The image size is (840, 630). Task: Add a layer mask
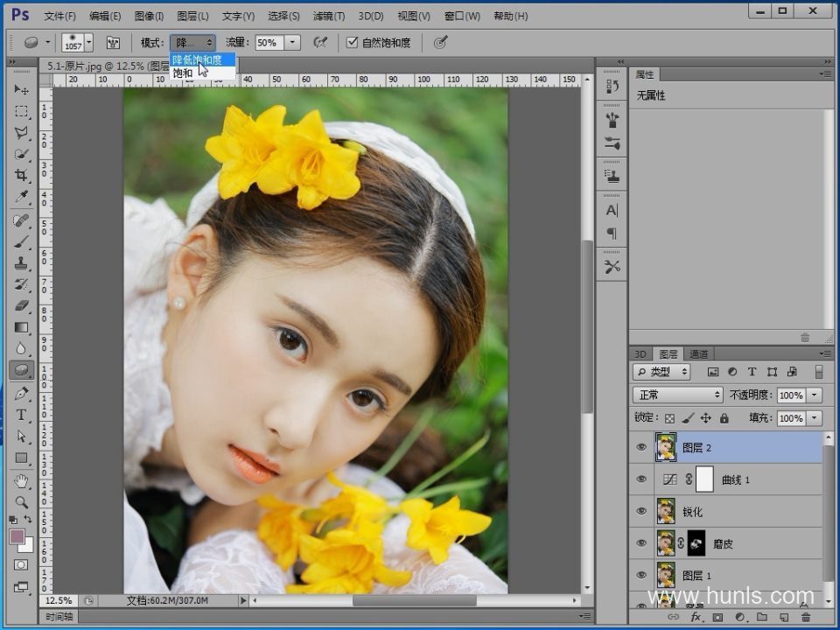(x=717, y=618)
